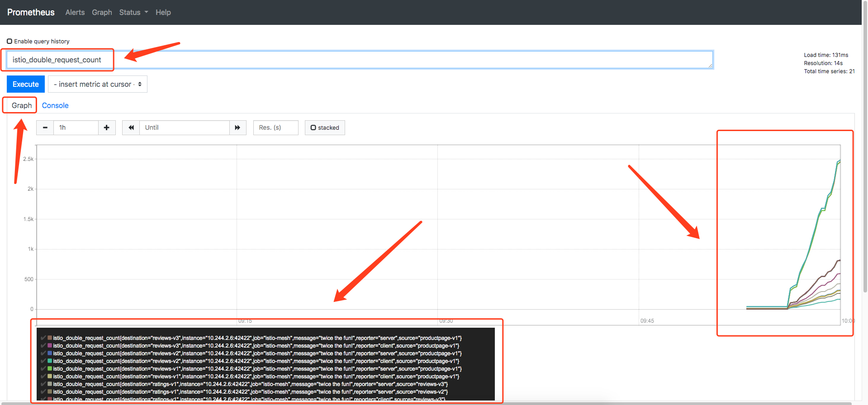Toggle checkmark of brown reviews-v3 server series
The height and width of the screenshot is (405, 868).
[x=43, y=338]
